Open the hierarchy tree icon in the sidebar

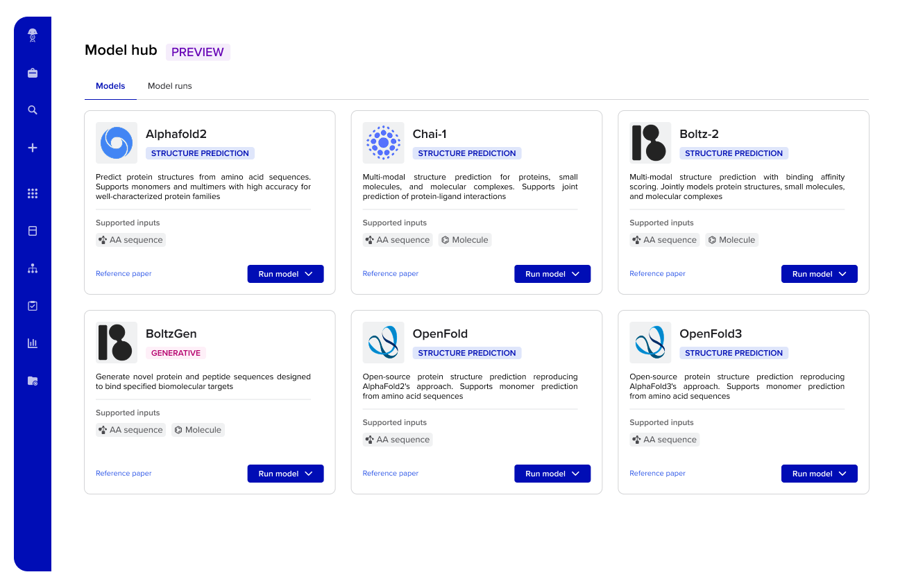[x=33, y=268]
